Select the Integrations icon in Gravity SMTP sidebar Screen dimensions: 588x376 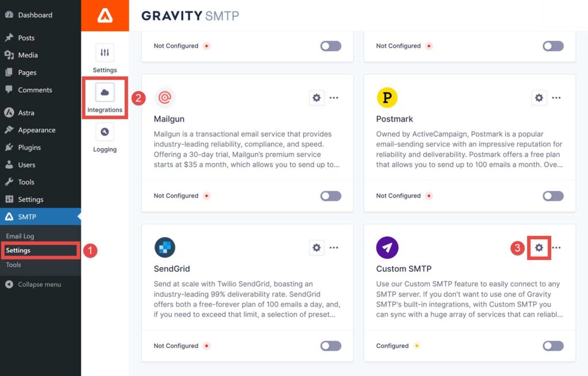point(105,94)
